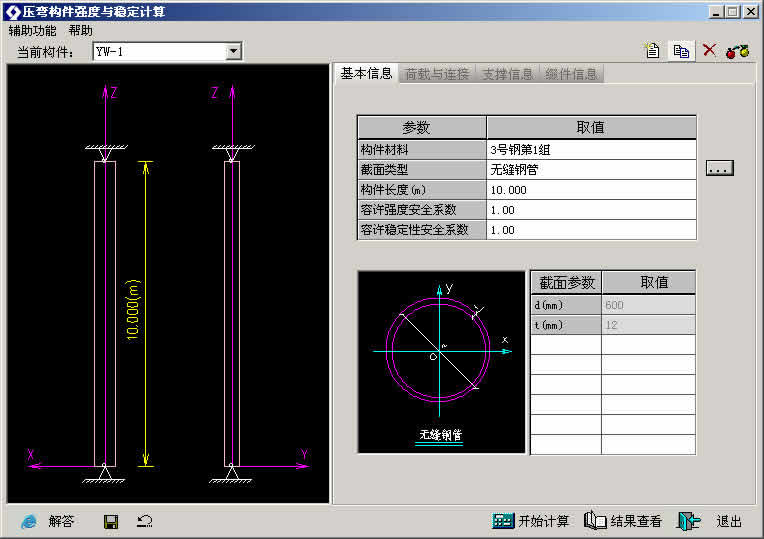Open the 帮助 menu
Screen dimensions: 764x539
[x=80, y=31]
